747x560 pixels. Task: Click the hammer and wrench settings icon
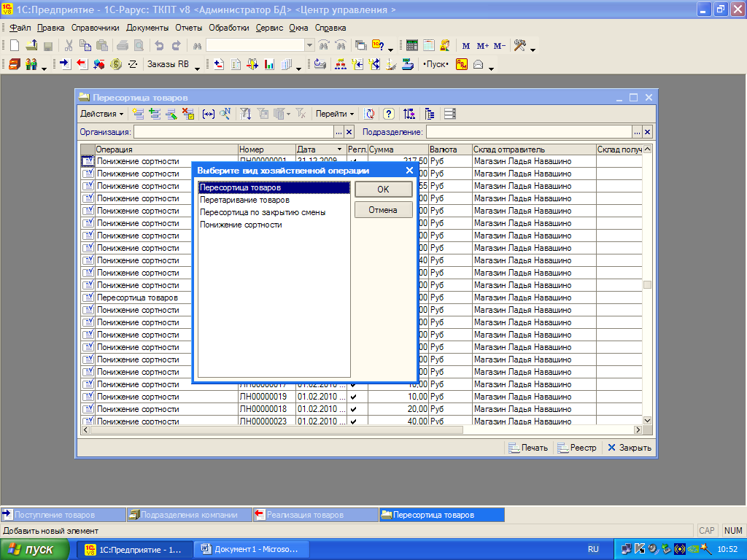click(x=519, y=46)
